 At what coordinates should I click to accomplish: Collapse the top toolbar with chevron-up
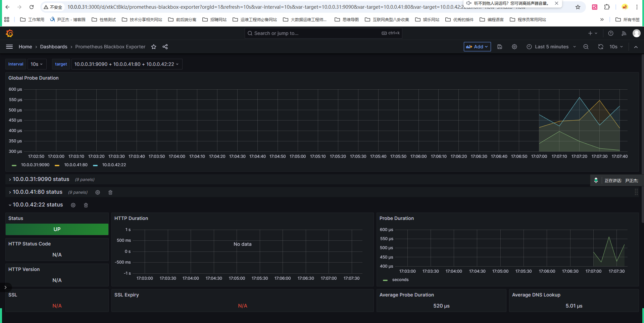pos(636,47)
